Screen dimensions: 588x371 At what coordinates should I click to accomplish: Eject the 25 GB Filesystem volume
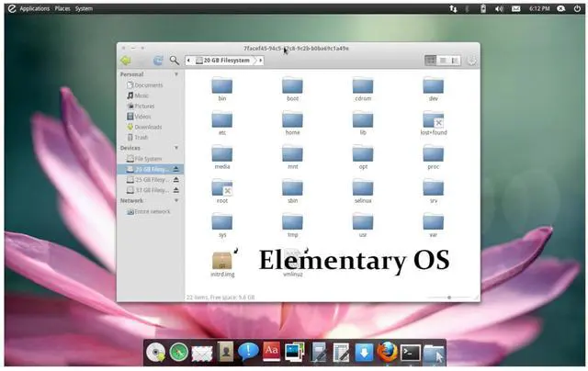click(x=177, y=180)
